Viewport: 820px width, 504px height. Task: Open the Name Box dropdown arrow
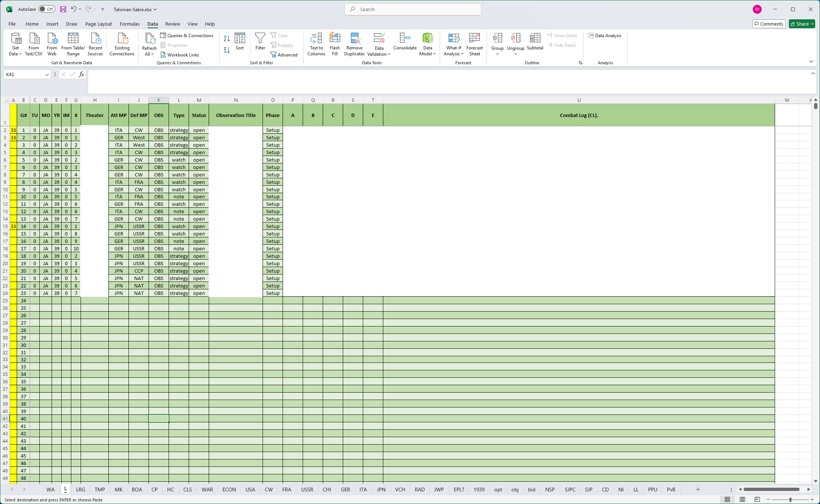click(x=47, y=75)
